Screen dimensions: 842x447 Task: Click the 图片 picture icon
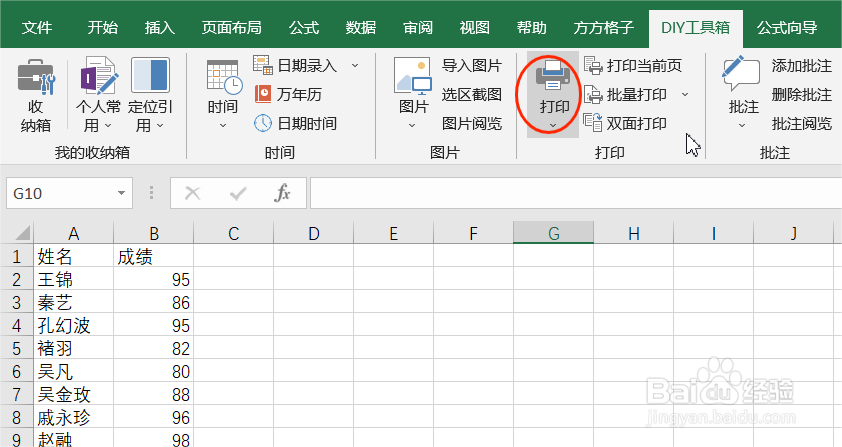click(412, 76)
